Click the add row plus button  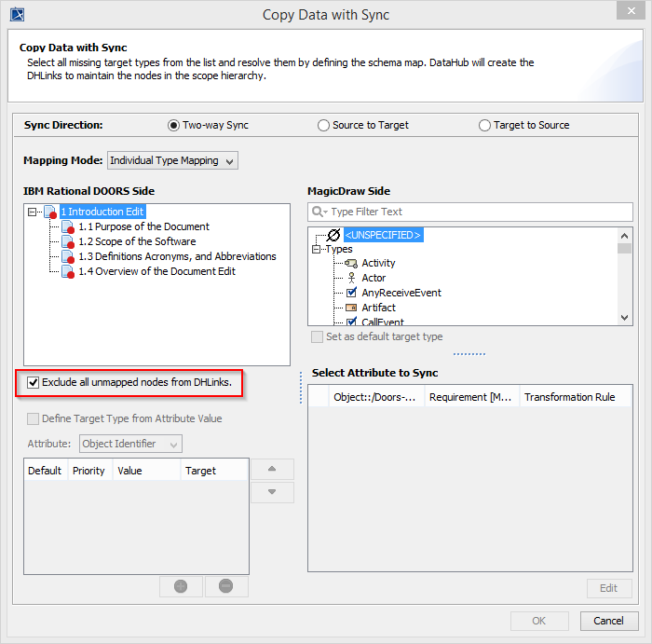click(181, 586)
